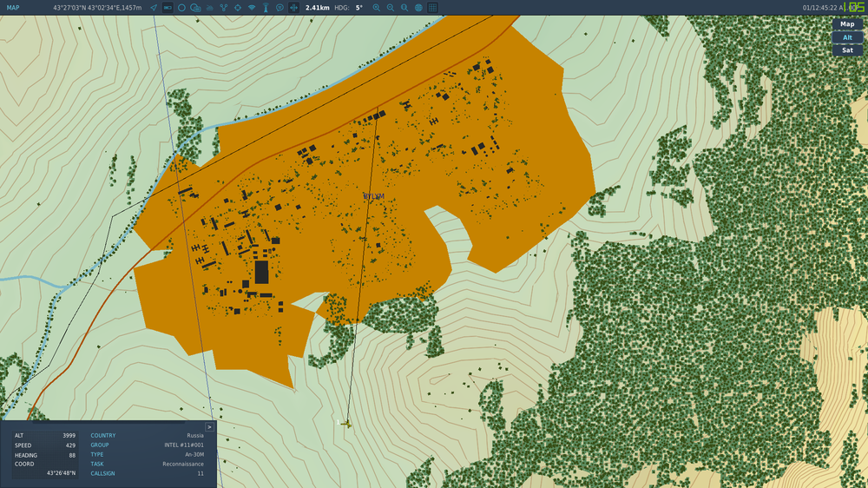Screen dimensions: 868x488
Task: Select the distance ruler measurement tool
Action: [x=293, y=7]
